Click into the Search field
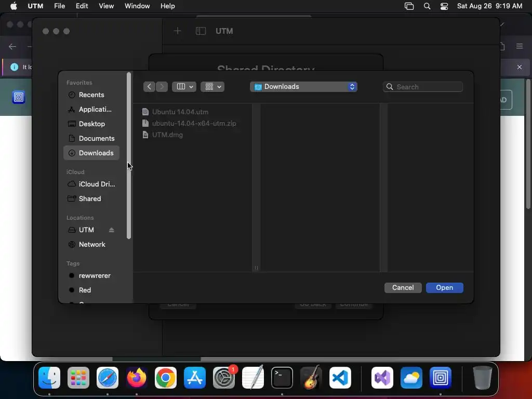Image resolution: width=532 pixels, height=399 pixels. click(423, 87)
